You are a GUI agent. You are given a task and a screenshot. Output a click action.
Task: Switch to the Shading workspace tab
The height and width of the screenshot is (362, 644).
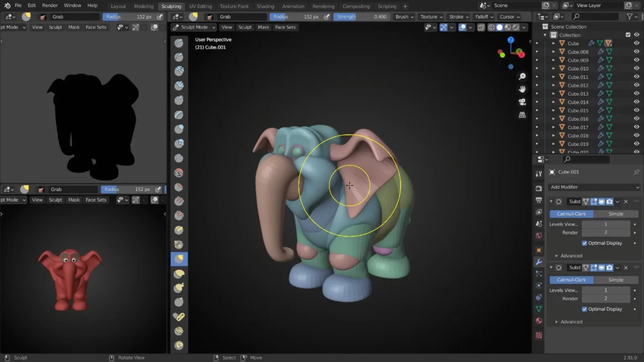(x=265, y=6)
